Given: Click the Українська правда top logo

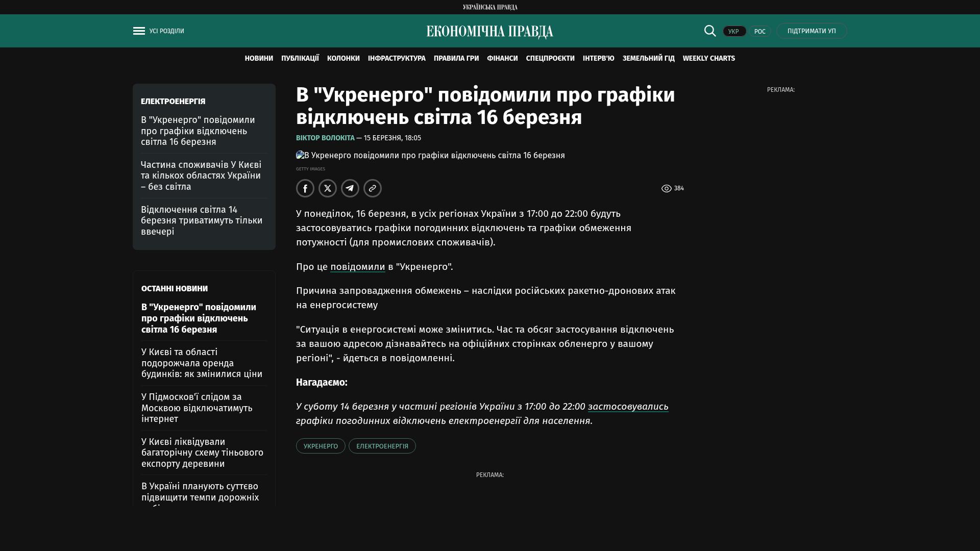Looking at the screenshot, I should [489, 7].
